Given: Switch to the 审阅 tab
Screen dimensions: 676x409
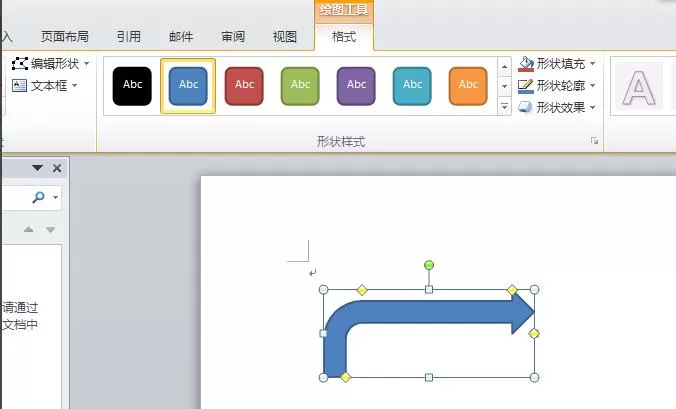Looking at the screenshot, I should [x=233, y=37].
